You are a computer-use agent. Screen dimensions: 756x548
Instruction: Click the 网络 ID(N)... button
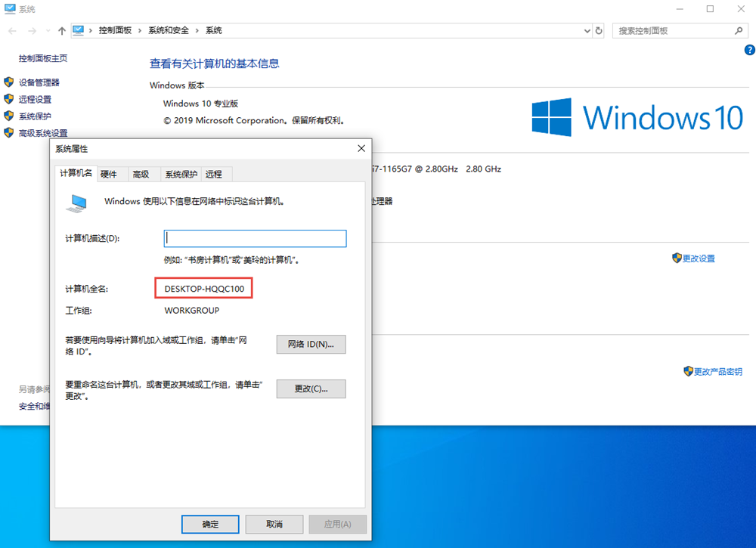[x=311, y=345]
